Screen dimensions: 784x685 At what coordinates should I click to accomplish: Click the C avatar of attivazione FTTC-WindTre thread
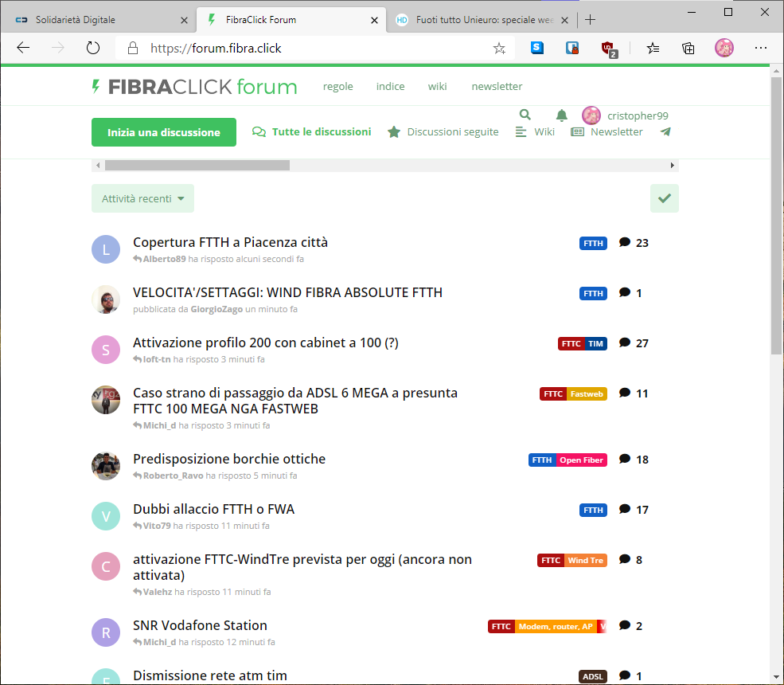tap(106, 566)
